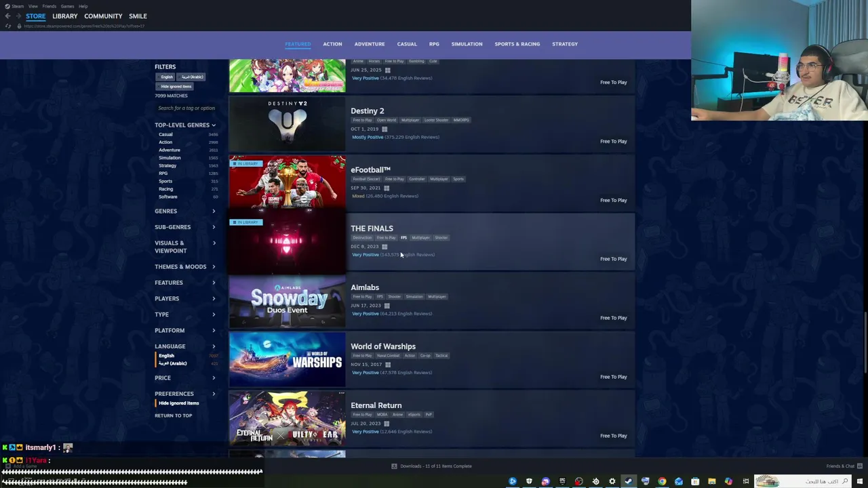This screenshot has width=868, height=488.
Task: Open Steam in the Windows taskbar
Action: point(629,481)
